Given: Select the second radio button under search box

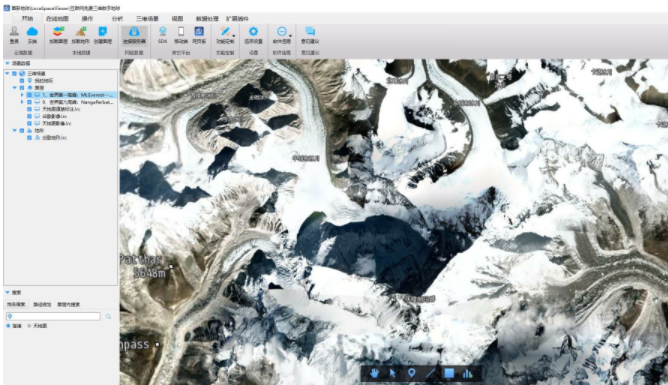Looking at the screenshot, I should point(29,326).
